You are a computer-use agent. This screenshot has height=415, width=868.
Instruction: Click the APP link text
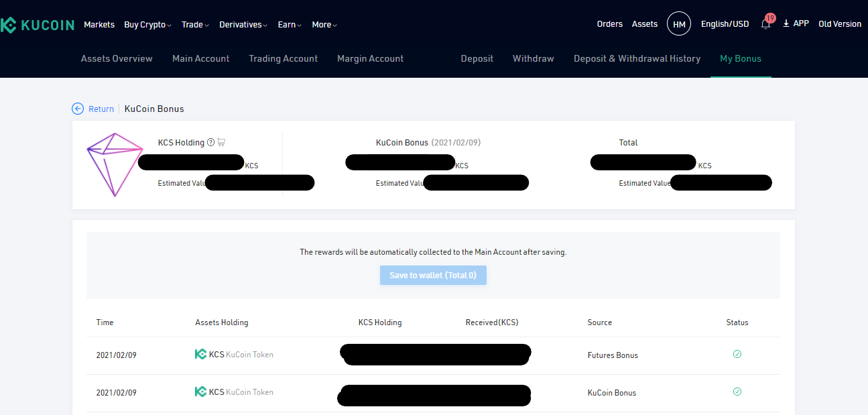coord(801,23)
